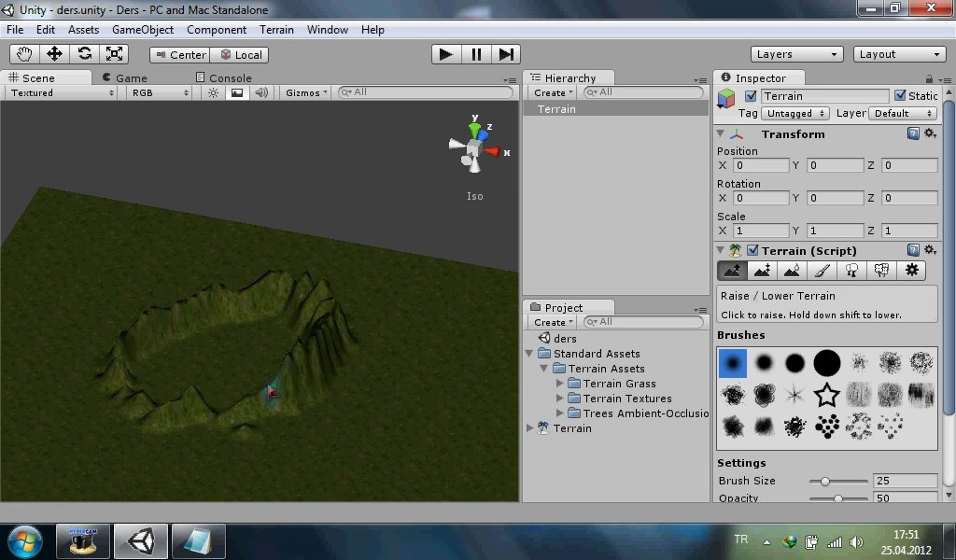Choose the large solid black circle brush
Viewport: 956px width, 560px height.
click(x=827, y=363)
